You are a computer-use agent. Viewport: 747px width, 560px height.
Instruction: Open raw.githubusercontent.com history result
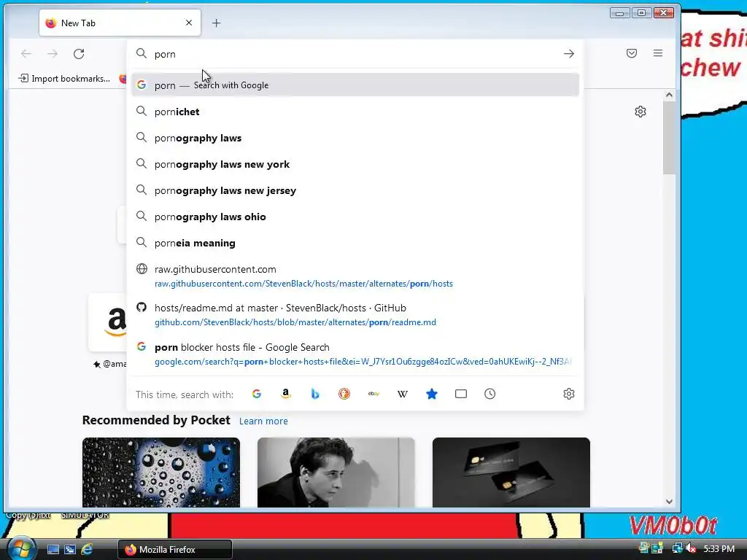tap(355, 276)
